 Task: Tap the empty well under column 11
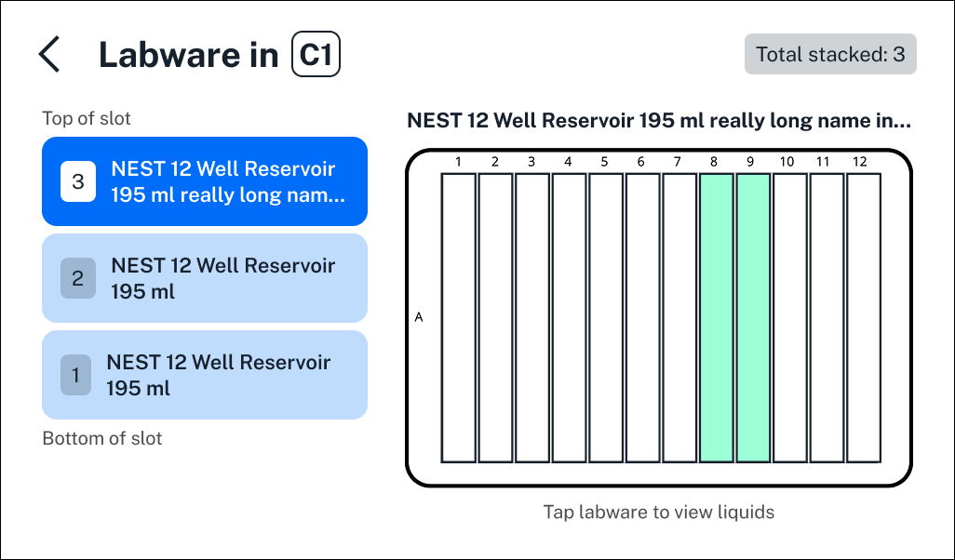(x=827, y=318)
